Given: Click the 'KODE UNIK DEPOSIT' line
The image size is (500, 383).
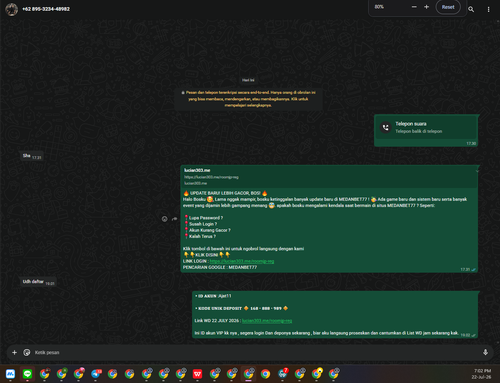Looking at the screenshot, I should pyautogui.click(x=242, y=308).
